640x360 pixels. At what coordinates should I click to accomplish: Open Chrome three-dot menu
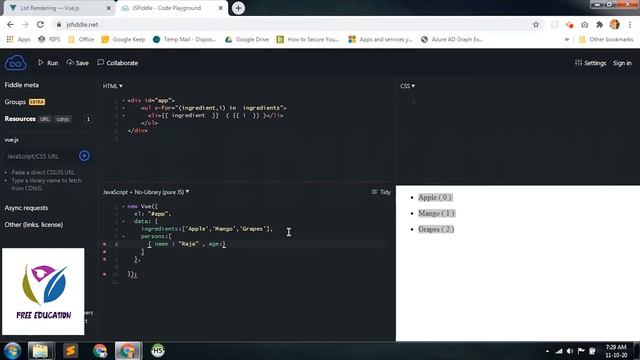(630, 25)
